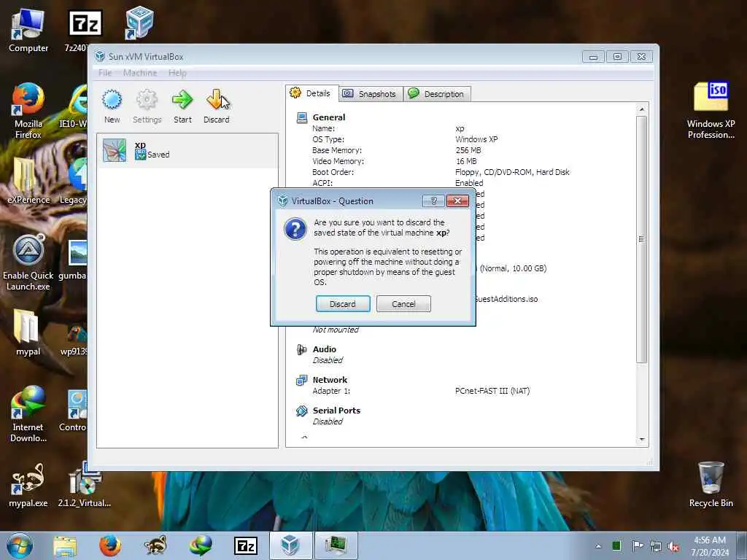Click the General section monitor icon
The height and width of the screenshot is (560, 747).
pos(301,117)
